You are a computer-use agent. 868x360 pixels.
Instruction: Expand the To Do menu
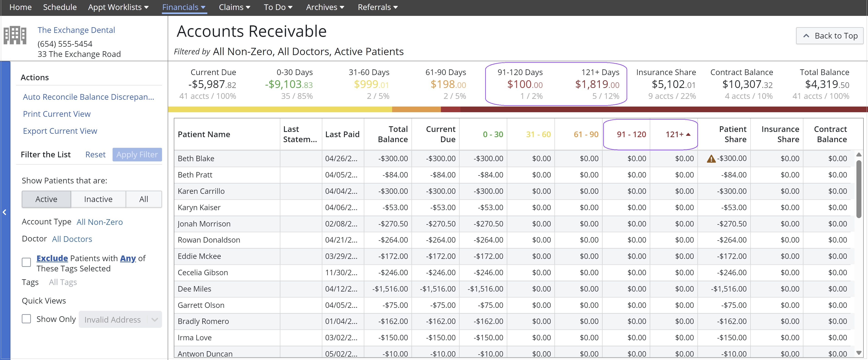coord(278,7)
